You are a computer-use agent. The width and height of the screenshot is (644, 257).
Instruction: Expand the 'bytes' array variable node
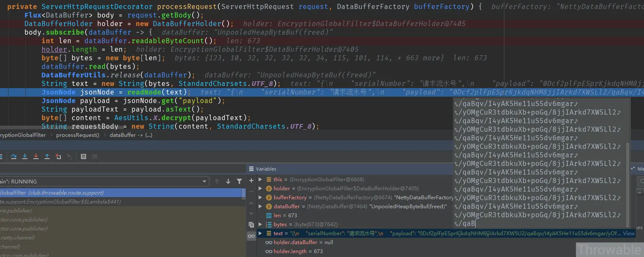[260, 224]
